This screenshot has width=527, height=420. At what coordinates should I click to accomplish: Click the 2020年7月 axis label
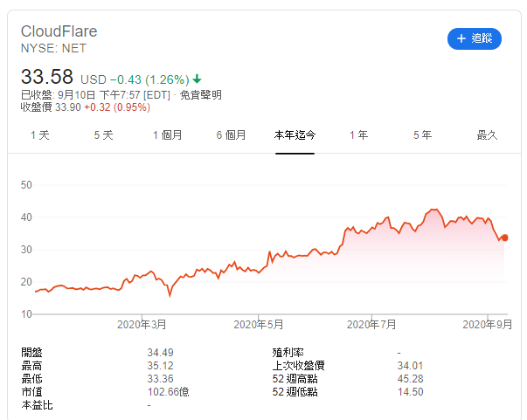pos(371,324)
